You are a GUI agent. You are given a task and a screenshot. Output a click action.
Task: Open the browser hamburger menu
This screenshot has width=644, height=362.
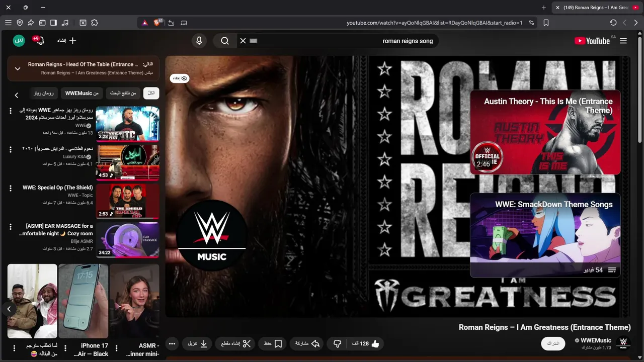click(x=8, y=23)
